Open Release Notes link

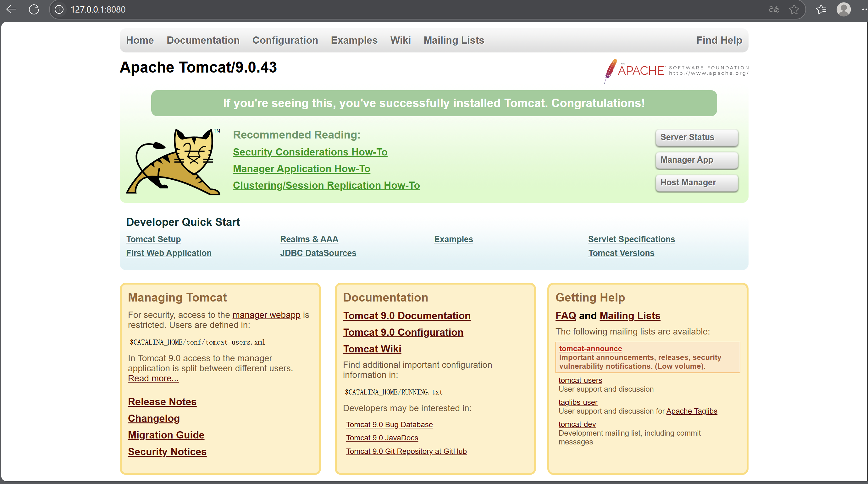(x=162, y=402)
